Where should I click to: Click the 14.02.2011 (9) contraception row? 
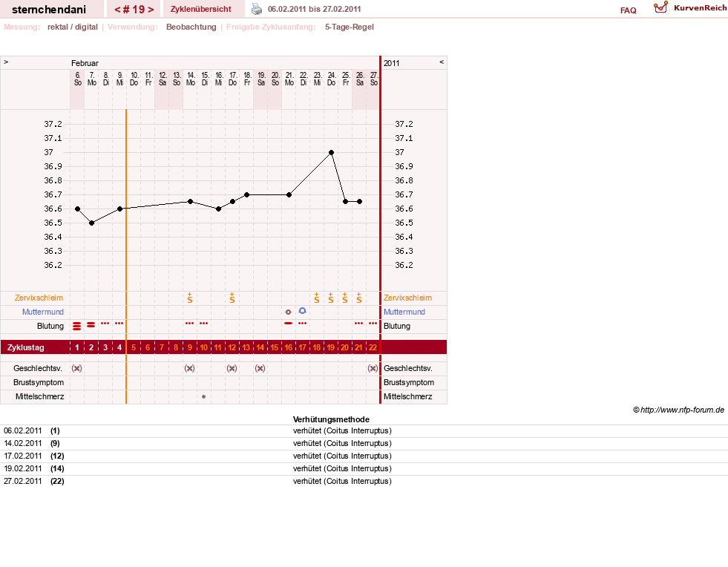(364, 444)
